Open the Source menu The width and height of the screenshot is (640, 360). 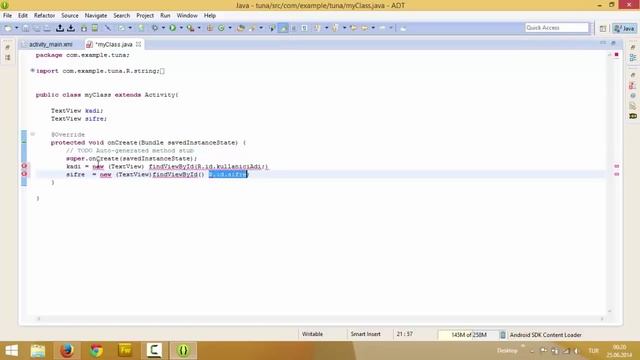pyautogui.click(x=70, y=16)
